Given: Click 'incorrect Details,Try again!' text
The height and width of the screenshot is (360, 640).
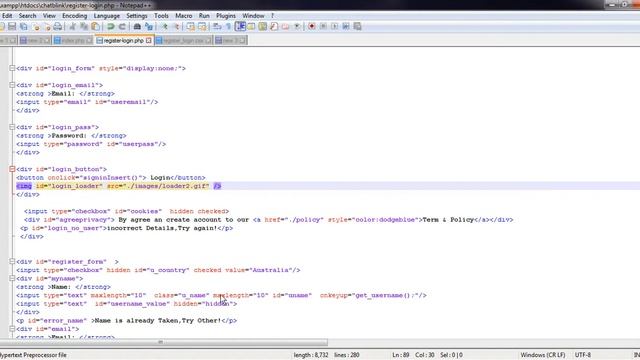Looking at the screenshot, I should tap(162, 228).
